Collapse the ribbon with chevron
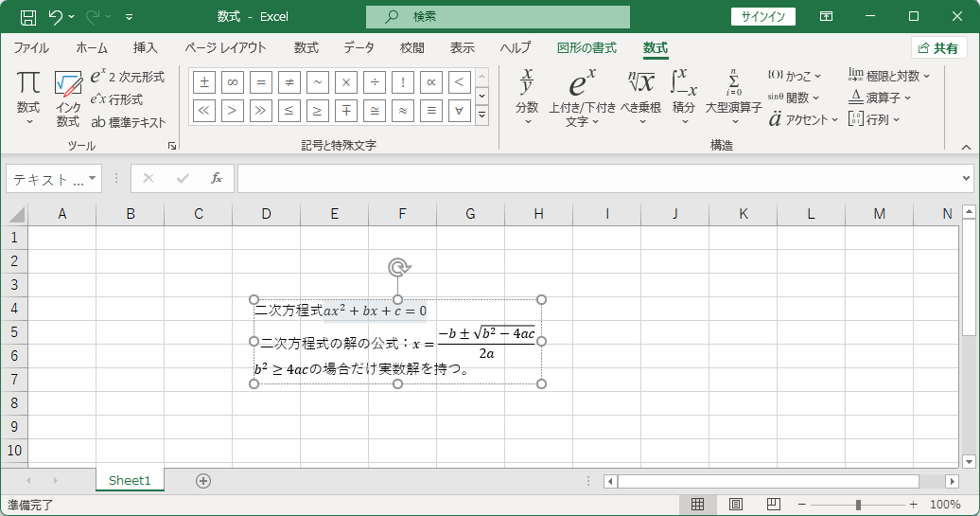 (966, 147)
